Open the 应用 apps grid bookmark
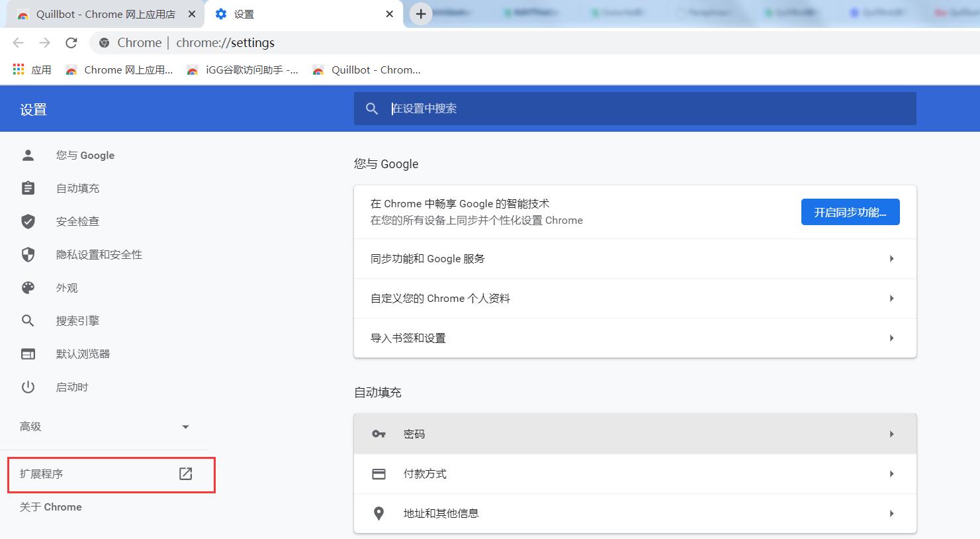 pos(32,70)
